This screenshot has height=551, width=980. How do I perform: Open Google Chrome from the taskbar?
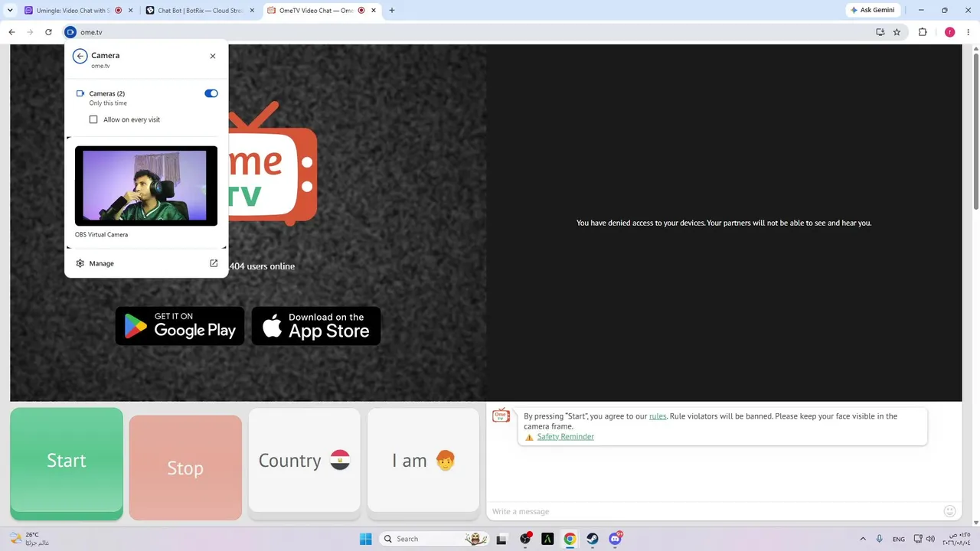[570, 539]
